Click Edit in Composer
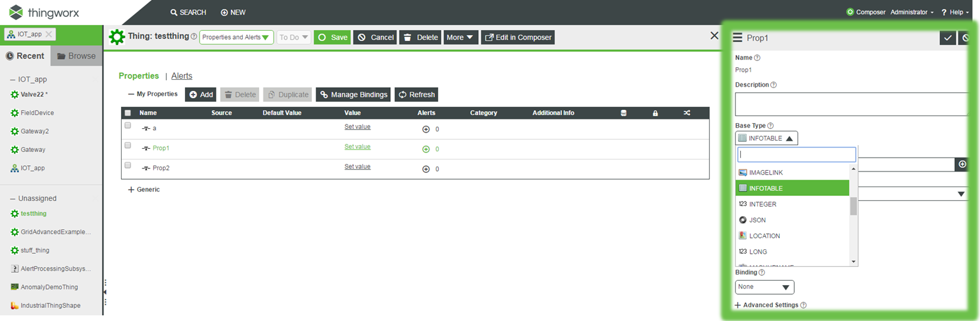This screenshot has width=980, height=321. tap(518, 37)
